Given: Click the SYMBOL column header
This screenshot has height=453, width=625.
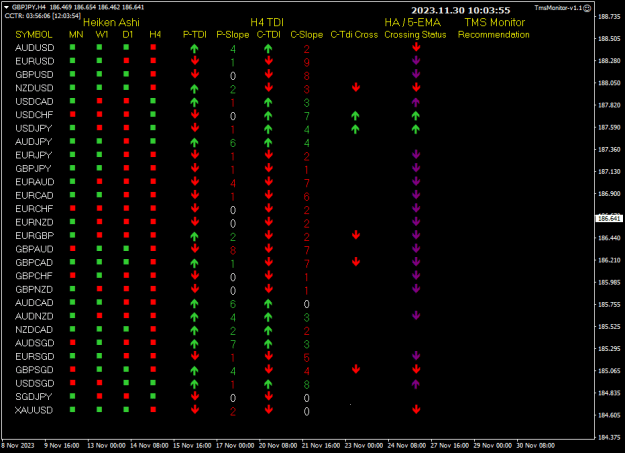Looking at the screenshot, I should 34,35.
